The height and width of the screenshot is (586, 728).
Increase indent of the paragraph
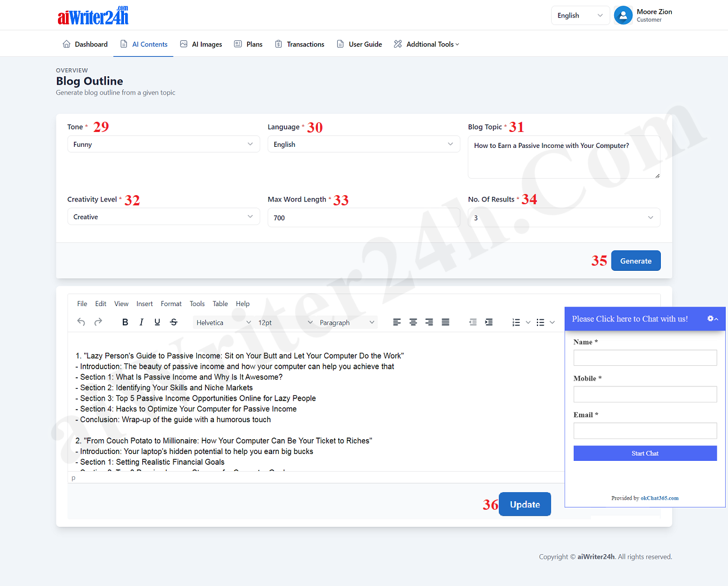pos(489,322)
